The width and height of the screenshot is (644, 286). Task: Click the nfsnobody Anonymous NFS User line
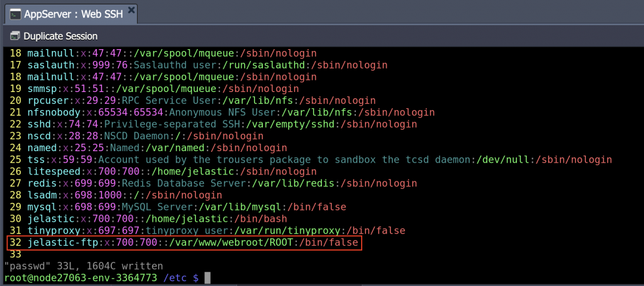pyautogui.click(x=222, y=112)
